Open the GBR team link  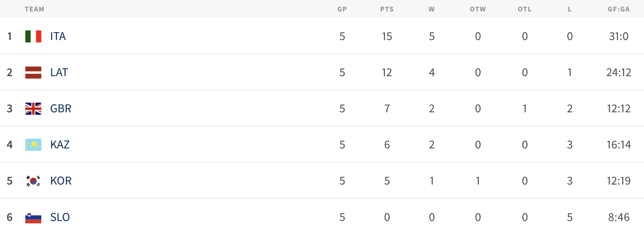(61, 109)
